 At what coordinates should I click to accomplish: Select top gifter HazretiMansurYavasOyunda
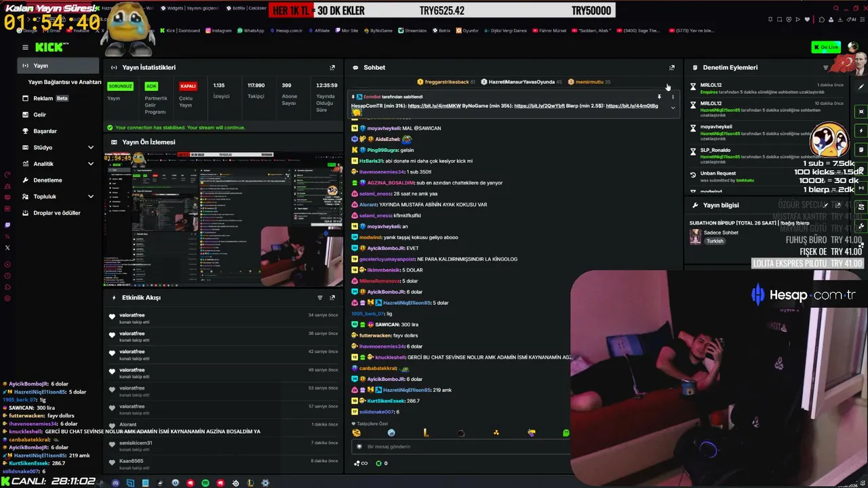click(x=521, y=82)
